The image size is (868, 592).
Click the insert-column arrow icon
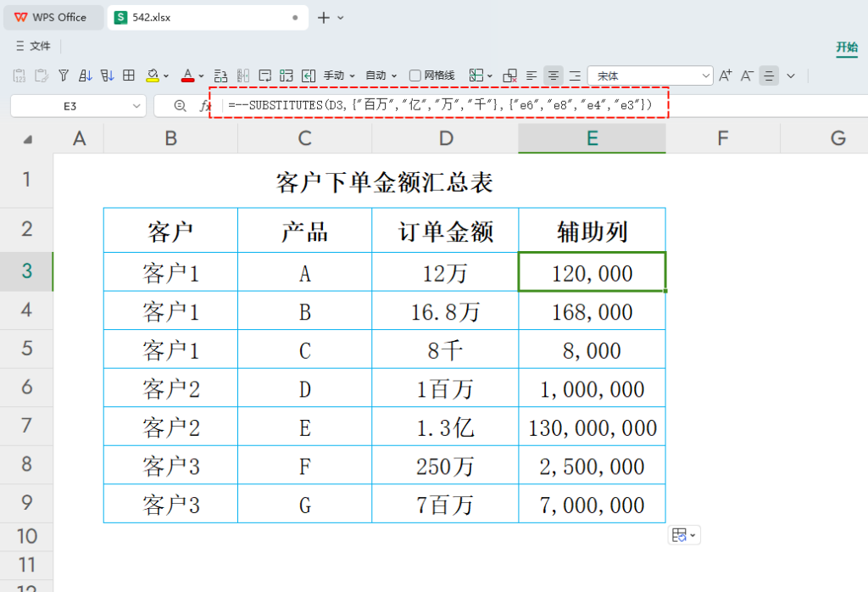coord(309,75)
